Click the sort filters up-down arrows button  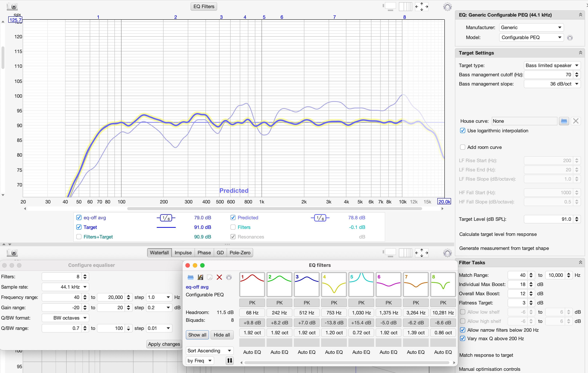[230, 360]
